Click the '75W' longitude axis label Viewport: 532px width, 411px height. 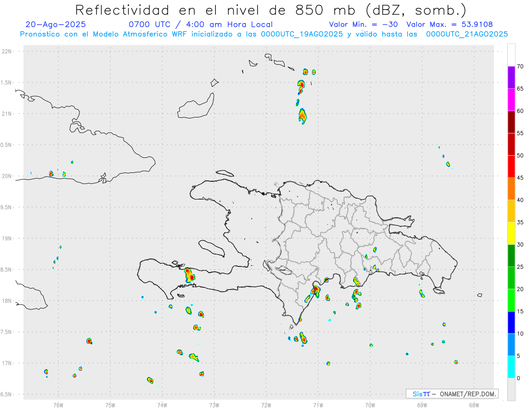coord(110,405)
